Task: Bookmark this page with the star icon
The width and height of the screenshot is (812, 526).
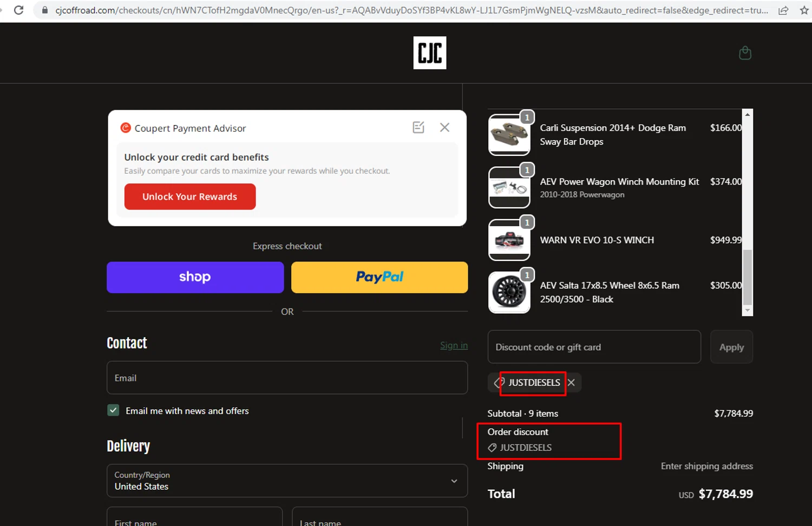Action: [804, 10]
